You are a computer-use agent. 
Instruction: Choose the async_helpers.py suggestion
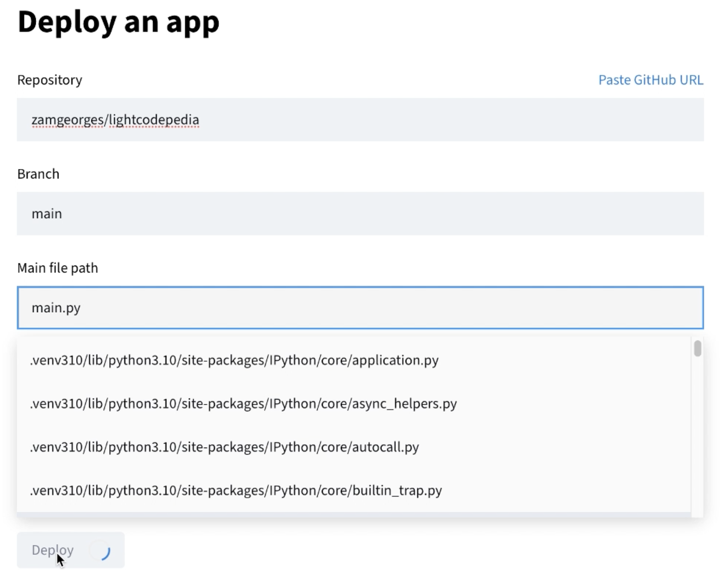[243, 403]
